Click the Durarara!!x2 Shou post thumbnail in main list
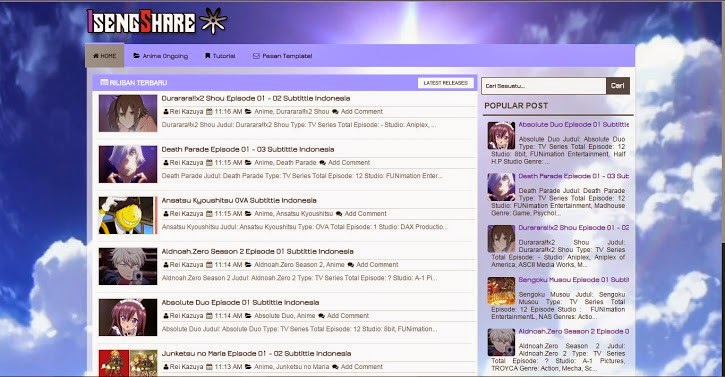Viewport: 725px width, 377px height. [x=128, y=113]
